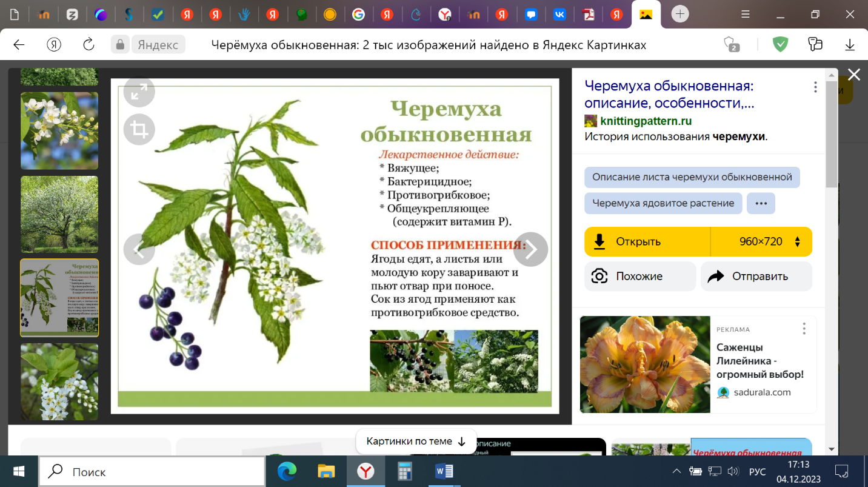This screenshot has height=487, width=868.
Task: Close the image viewer with the X
Action: (854, 75)
